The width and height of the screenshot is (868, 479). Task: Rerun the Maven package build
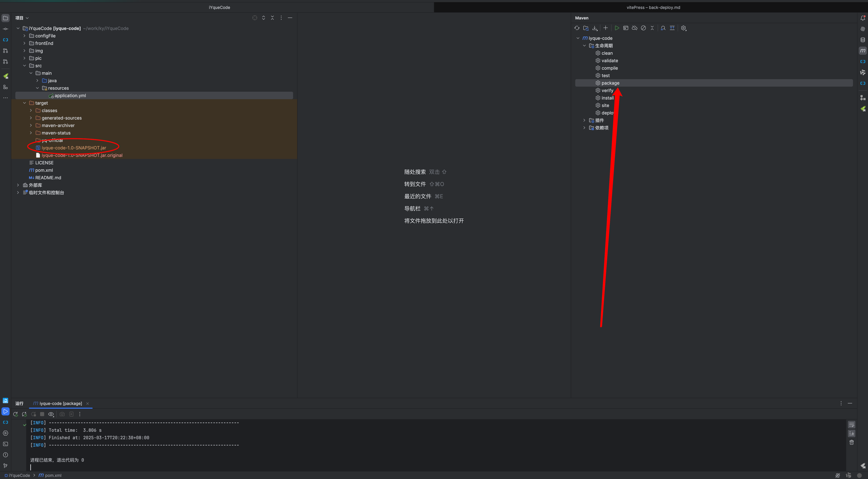pos(16,414)
